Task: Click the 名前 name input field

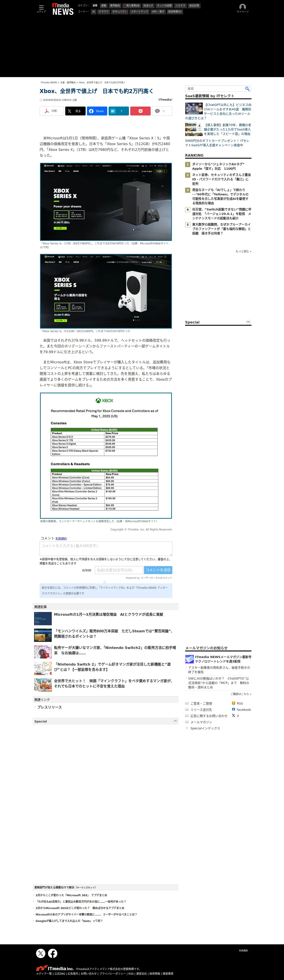Action: pos(119,570)
